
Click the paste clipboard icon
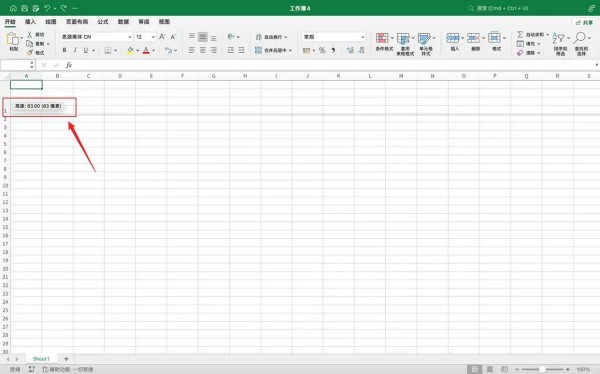pyautogui.click(x=13, y=39)
